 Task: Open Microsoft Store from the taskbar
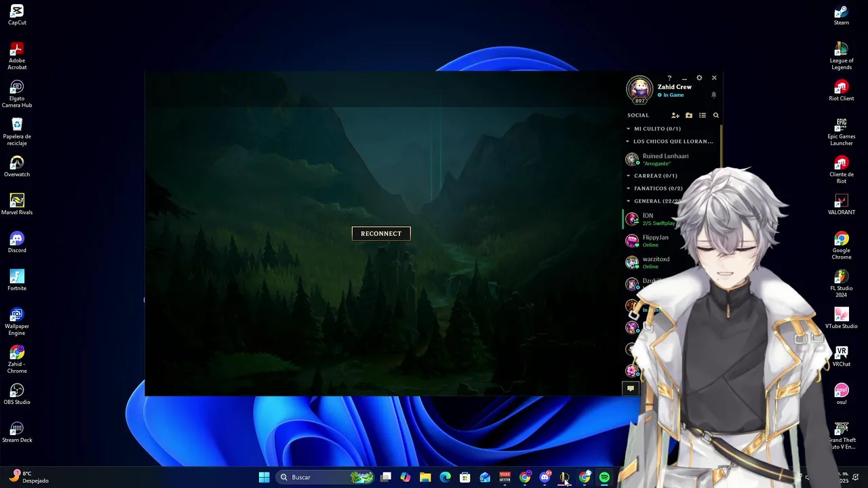[x=465, y=477]
